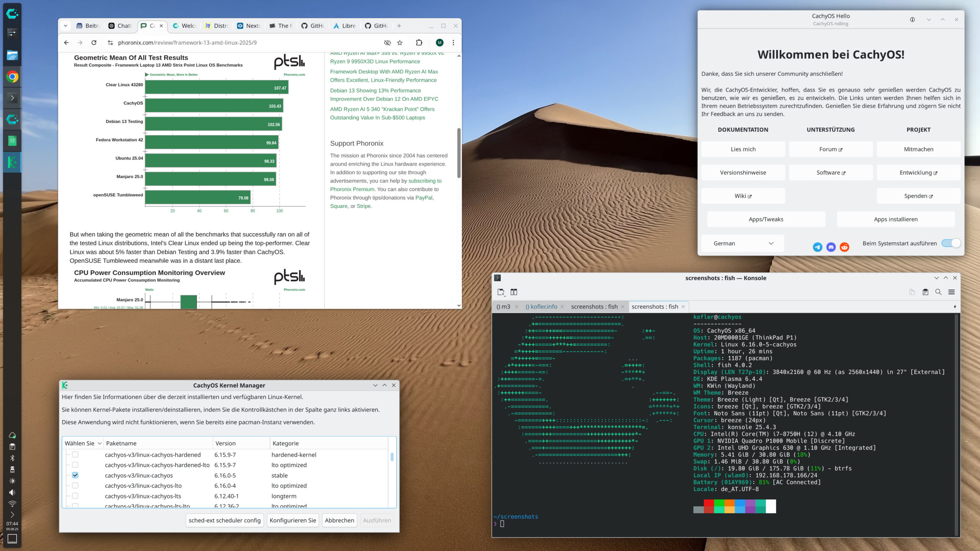Open Chrome three-dot menu
980x551 pixels.
[x=453, y=42]
